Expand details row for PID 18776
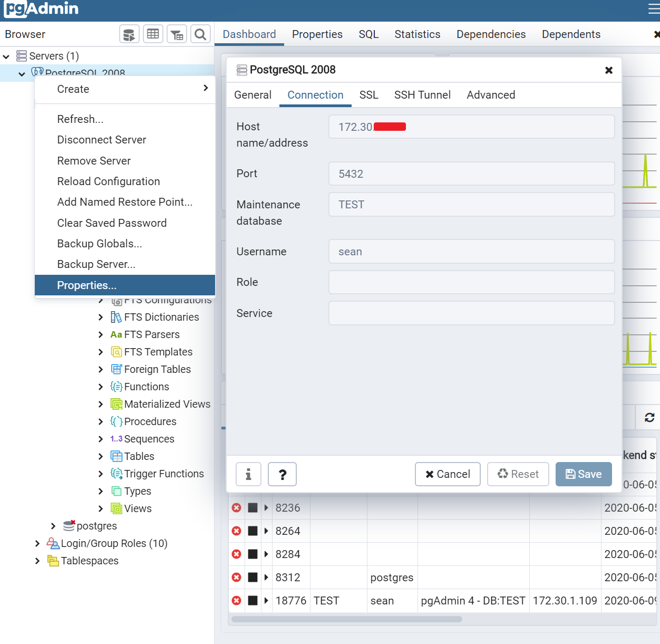This screenshot has height=644, width=660. tap(266, 601)
